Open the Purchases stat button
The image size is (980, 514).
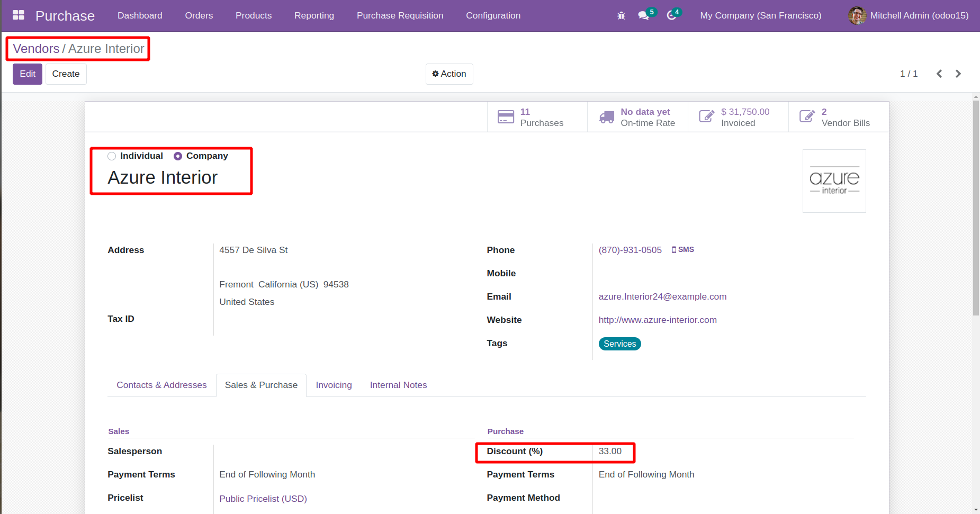537,117
